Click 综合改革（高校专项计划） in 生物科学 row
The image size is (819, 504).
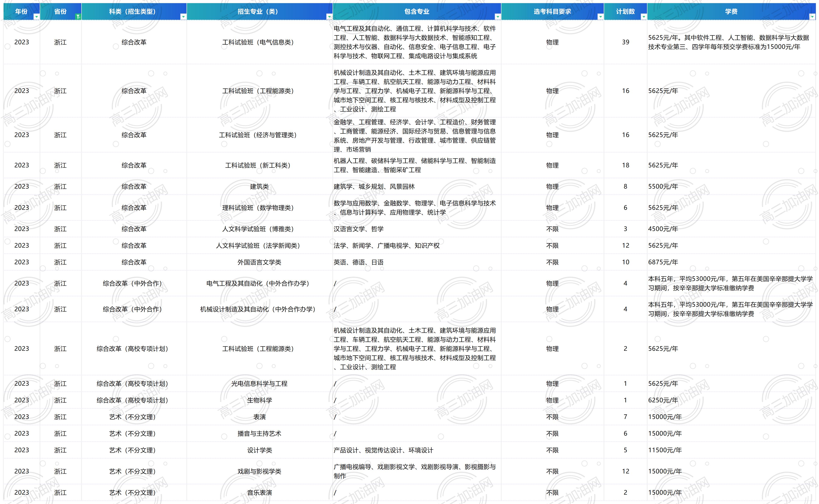(134, 400)
